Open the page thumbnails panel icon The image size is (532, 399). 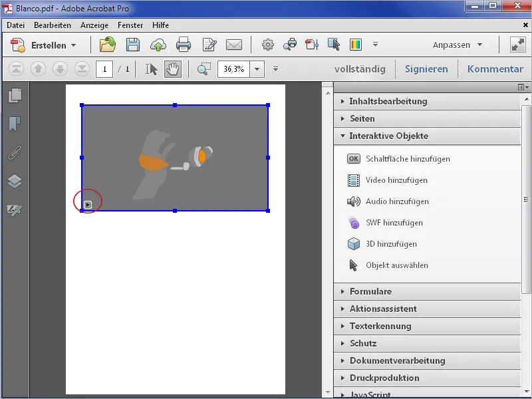pos(15,95)
